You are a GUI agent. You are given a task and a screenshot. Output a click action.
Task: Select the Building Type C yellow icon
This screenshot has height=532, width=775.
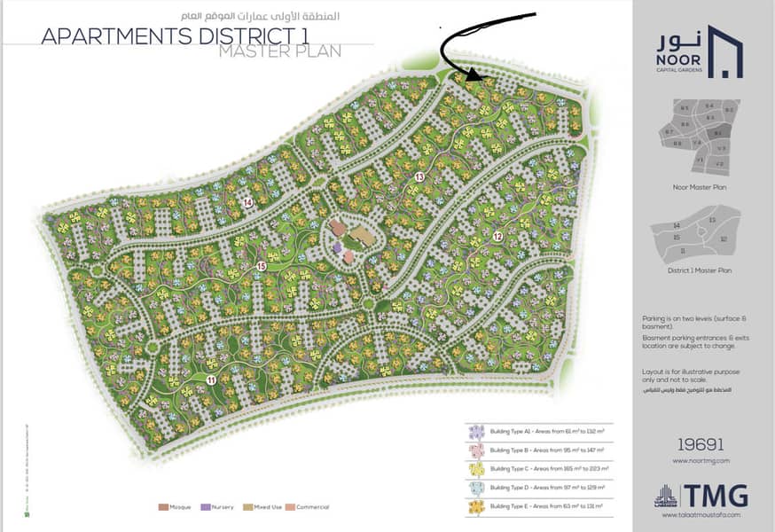click(x=476, y=469)
